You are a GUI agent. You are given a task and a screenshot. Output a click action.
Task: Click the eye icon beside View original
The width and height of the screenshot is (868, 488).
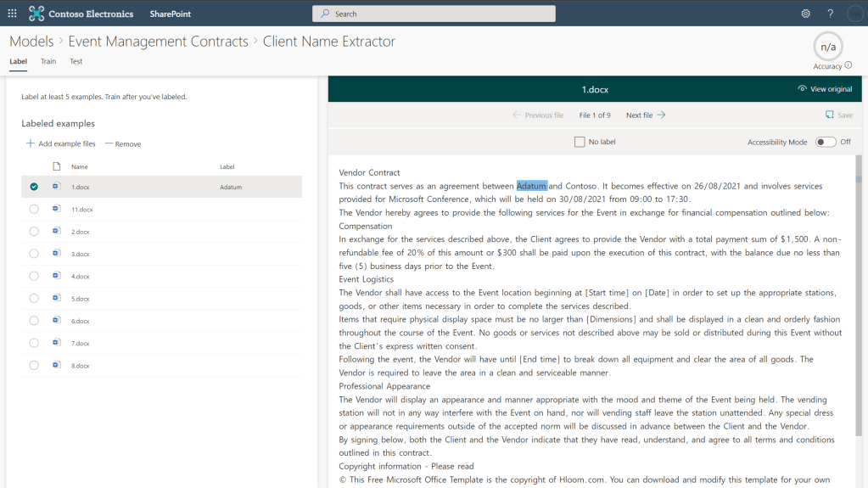[802, 89]
